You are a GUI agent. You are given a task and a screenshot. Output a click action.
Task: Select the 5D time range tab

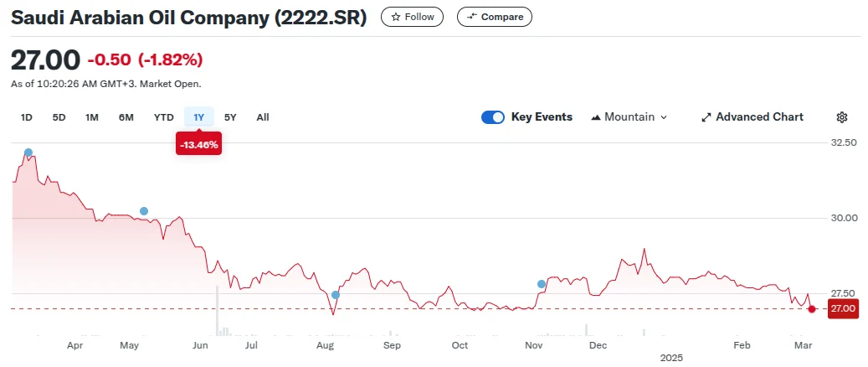pos(59,117)
